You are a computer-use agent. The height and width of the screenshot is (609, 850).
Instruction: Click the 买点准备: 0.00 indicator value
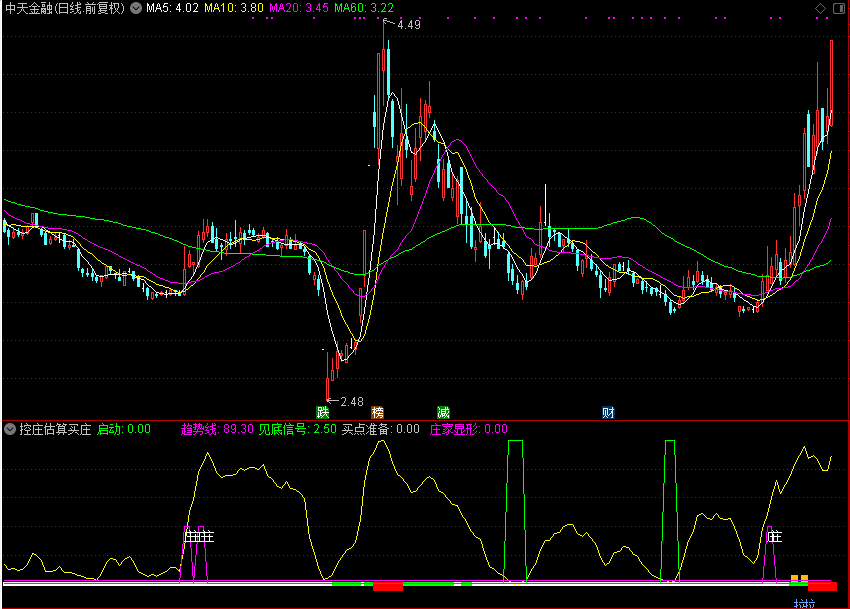coord(381,429)
